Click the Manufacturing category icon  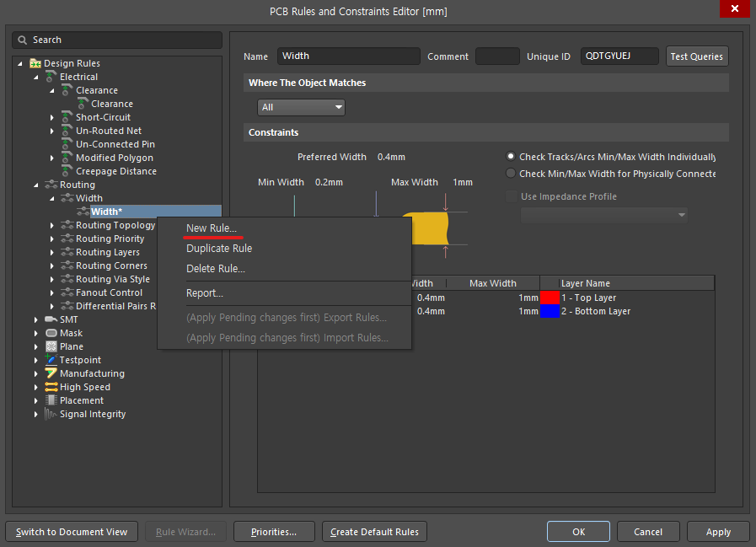coord(51,373)
